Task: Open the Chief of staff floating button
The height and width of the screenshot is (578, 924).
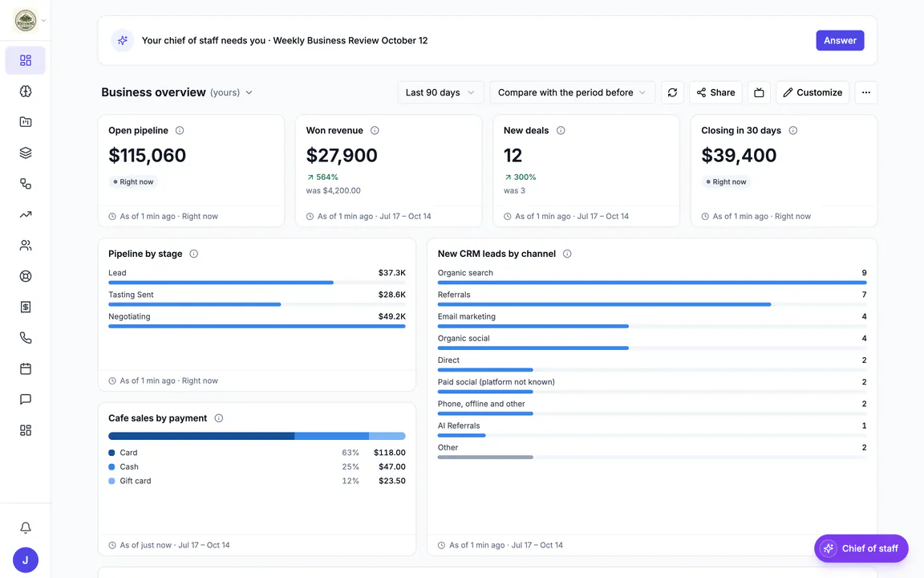Action: point(861,548)
